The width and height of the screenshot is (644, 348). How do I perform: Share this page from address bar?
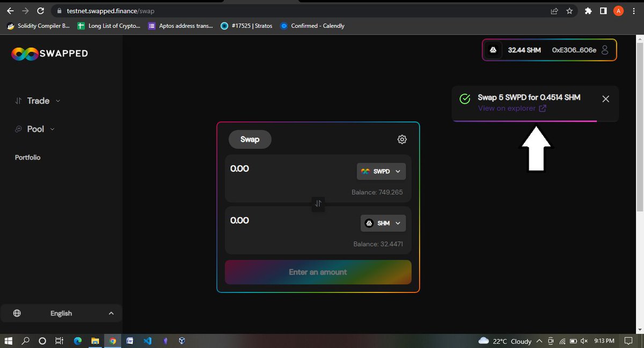pos(554,11)
